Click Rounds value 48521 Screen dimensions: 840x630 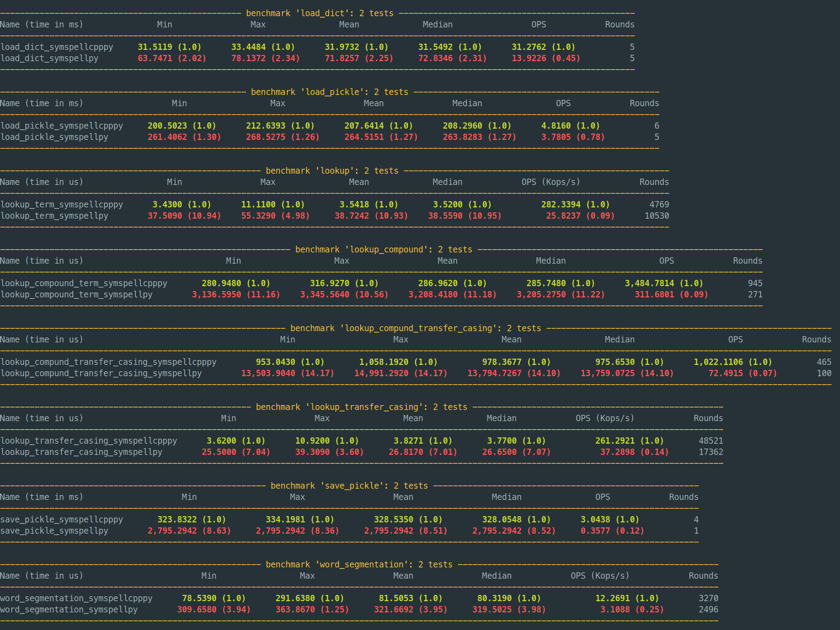711,441
